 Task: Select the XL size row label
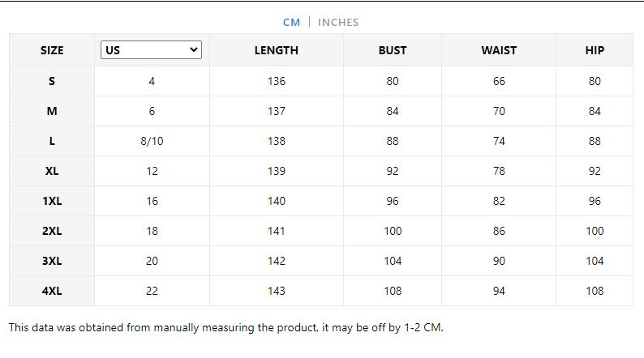[x=52, y=171]
